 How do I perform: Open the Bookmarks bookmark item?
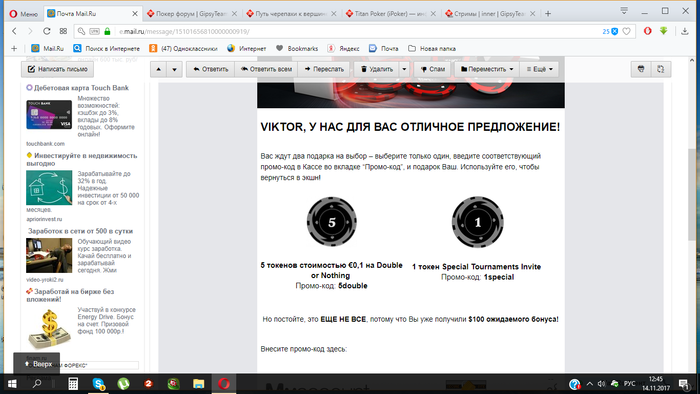(297, 48)
